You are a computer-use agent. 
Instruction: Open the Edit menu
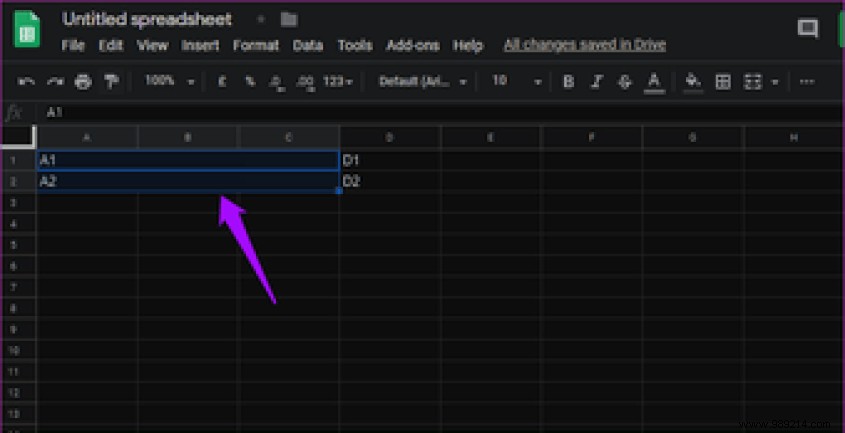111,45
